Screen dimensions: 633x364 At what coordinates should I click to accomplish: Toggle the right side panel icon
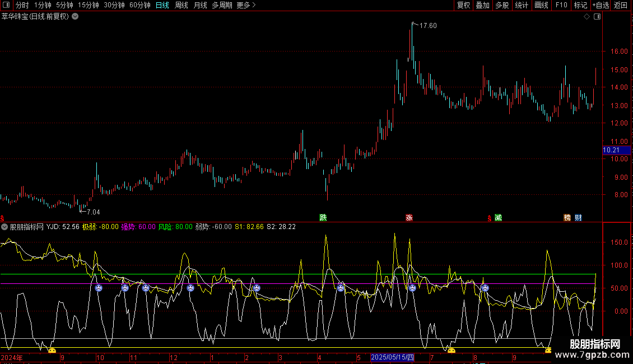pyautogui.click(x=597, y=17)
